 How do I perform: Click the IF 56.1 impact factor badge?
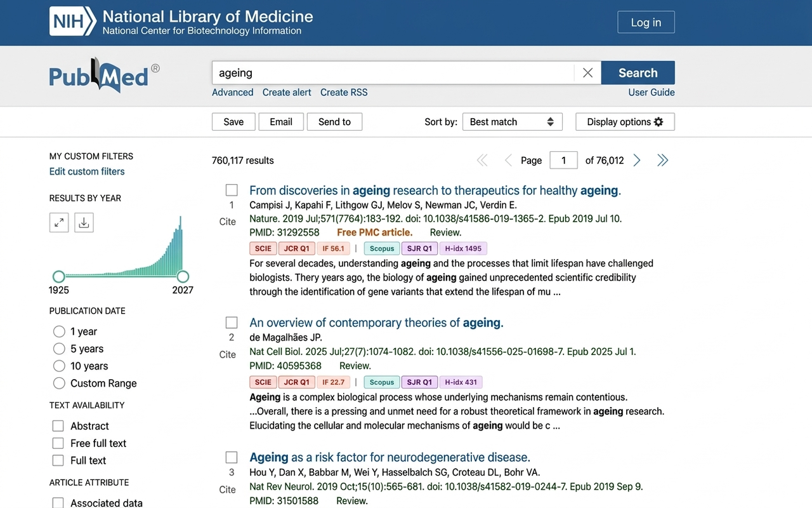(x=333, y=248)
